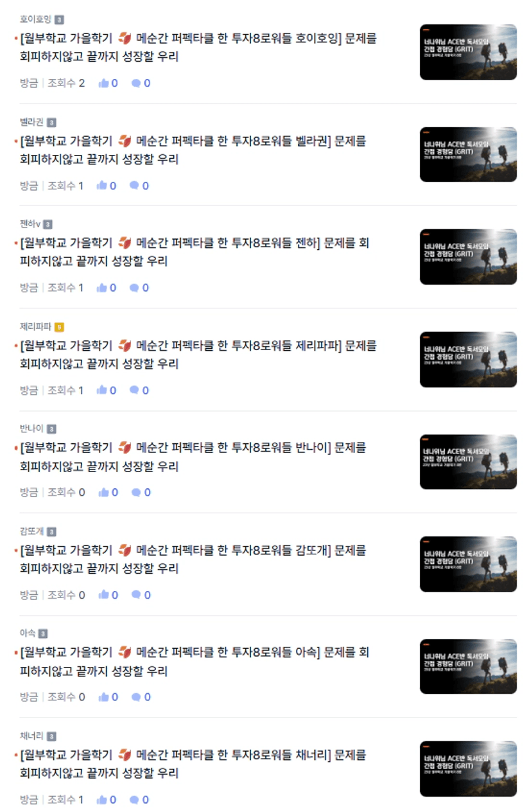Like the post by 호이호잉
The image size is (531, 812).
[x=103, y=83]
